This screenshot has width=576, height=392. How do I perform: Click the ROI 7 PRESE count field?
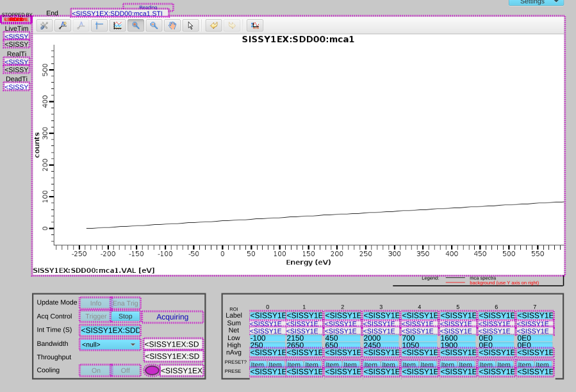click(x=535, y=372)
